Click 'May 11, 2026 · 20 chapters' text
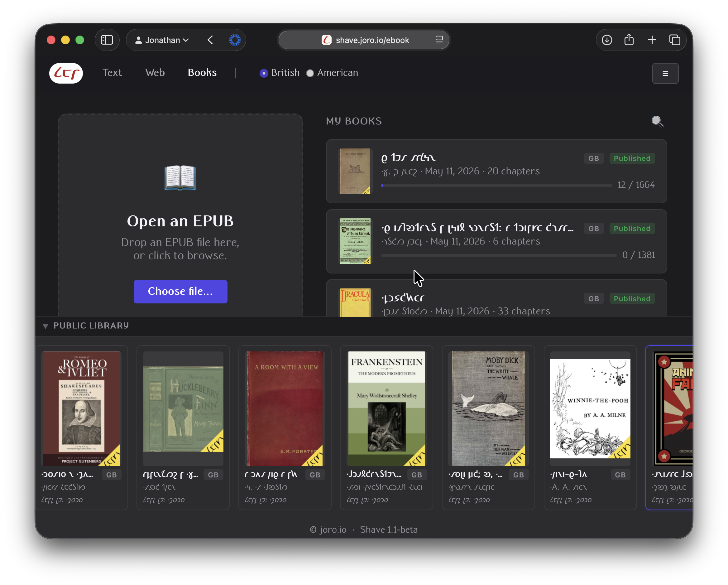This screenshot has height=585, width=728. (x=482, y=171)
